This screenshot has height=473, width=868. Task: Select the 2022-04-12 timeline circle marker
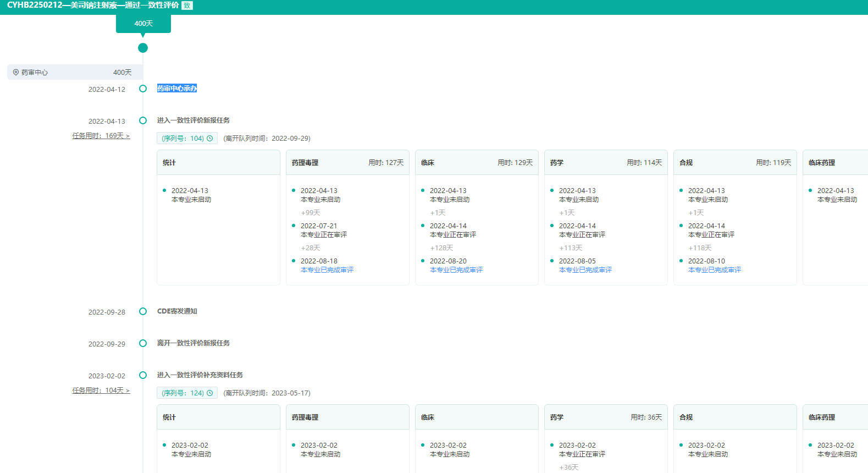tap(143, 89)
